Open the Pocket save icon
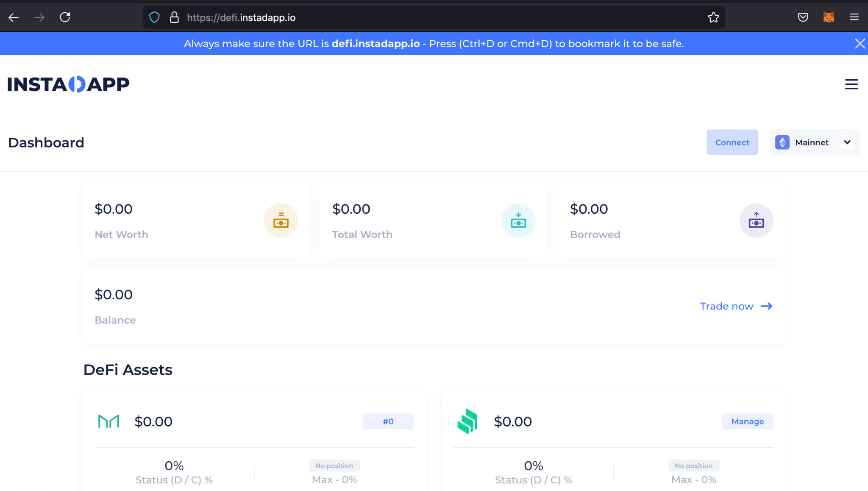 [x=803, y=17]
